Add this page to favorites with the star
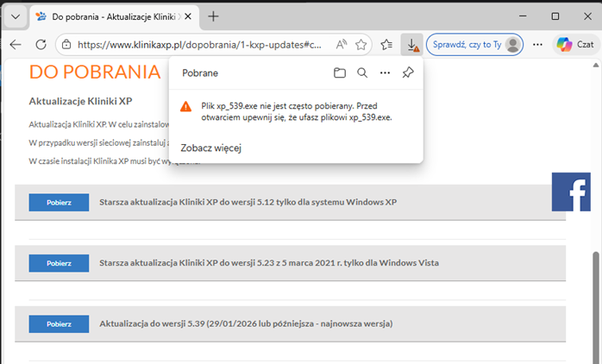 coord(361,44)
